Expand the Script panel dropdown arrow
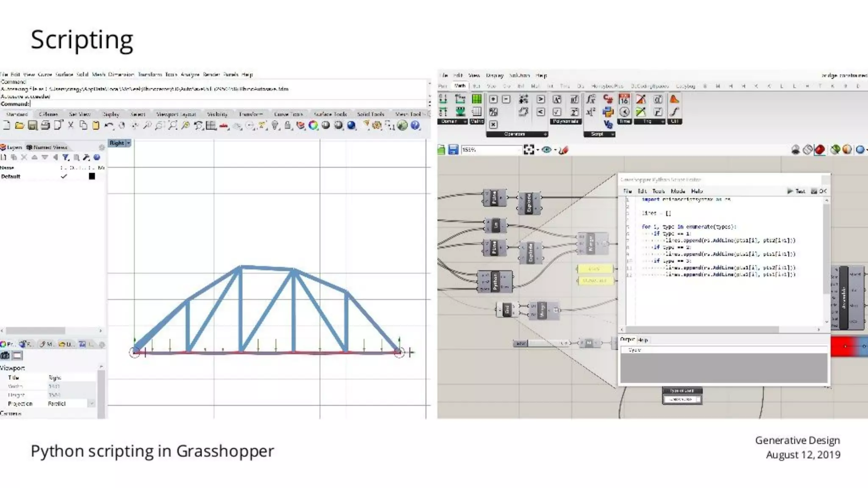 point(612,134)
